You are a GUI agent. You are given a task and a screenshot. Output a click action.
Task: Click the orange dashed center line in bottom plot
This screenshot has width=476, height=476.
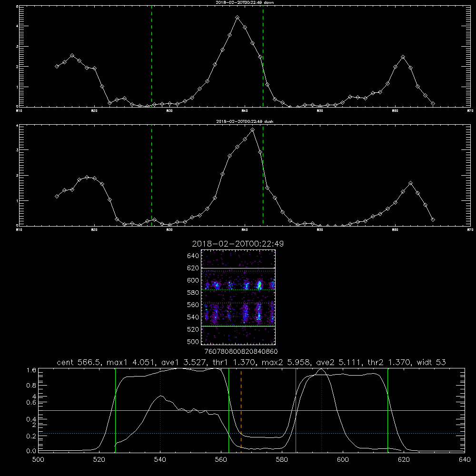tap(241, 410)
